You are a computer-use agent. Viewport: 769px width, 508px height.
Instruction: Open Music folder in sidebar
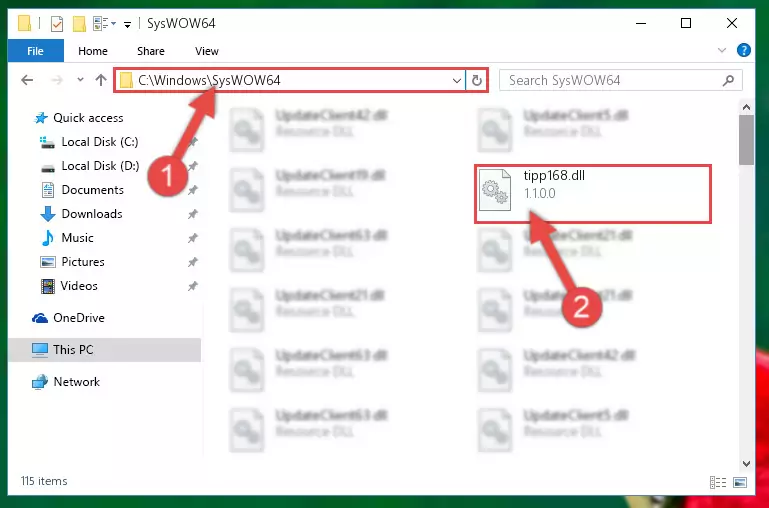pyautogui.click(x=77, y=238)
